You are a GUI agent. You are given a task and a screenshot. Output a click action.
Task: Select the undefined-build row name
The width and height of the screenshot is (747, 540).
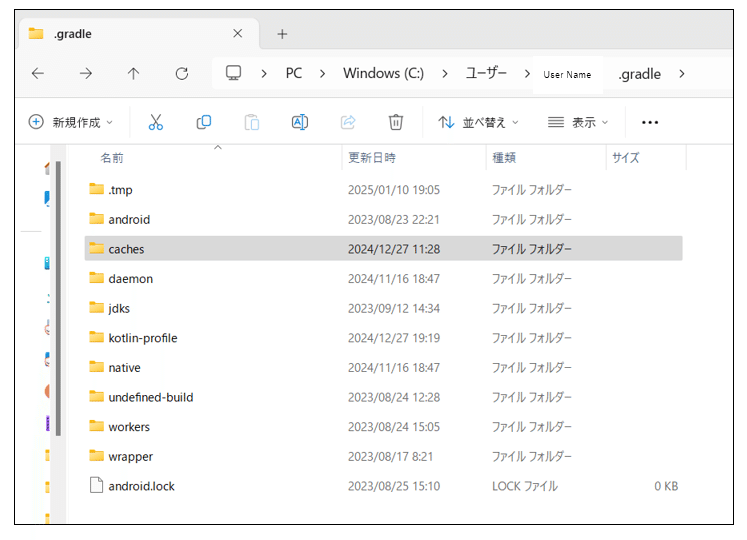151,397
